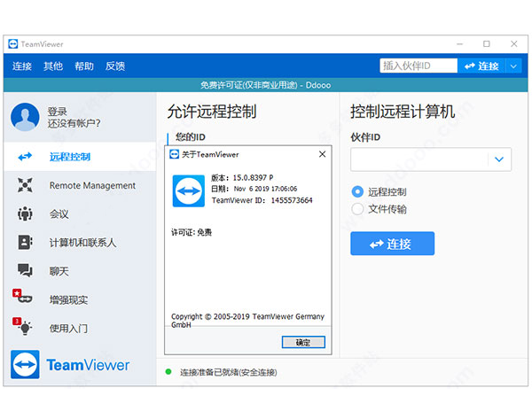Open the 帮助 menu

[84, 66]
